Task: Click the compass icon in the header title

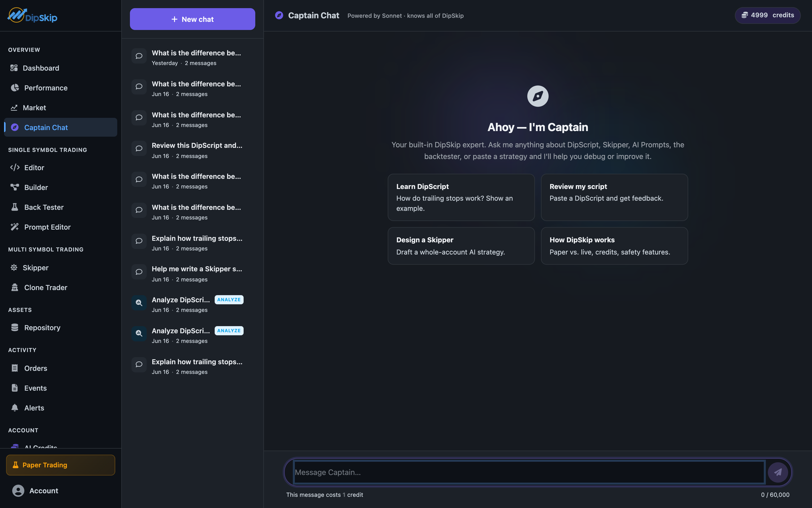Action: click(279, 15)
